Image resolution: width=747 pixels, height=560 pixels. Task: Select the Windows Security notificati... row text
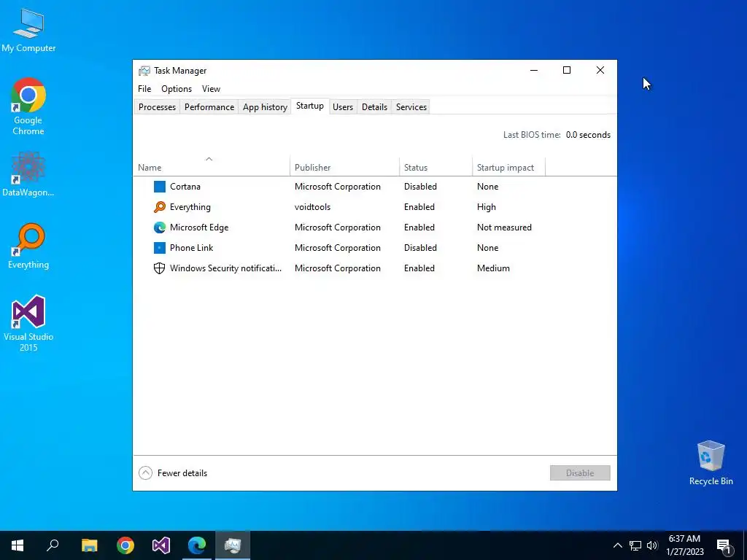pos(226,268)
